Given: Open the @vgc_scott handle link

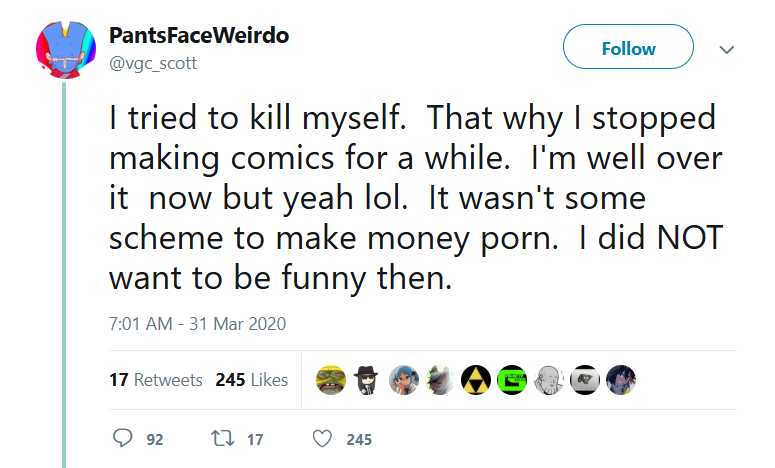Looking at the screenshot, I should [x=153, y=64].
